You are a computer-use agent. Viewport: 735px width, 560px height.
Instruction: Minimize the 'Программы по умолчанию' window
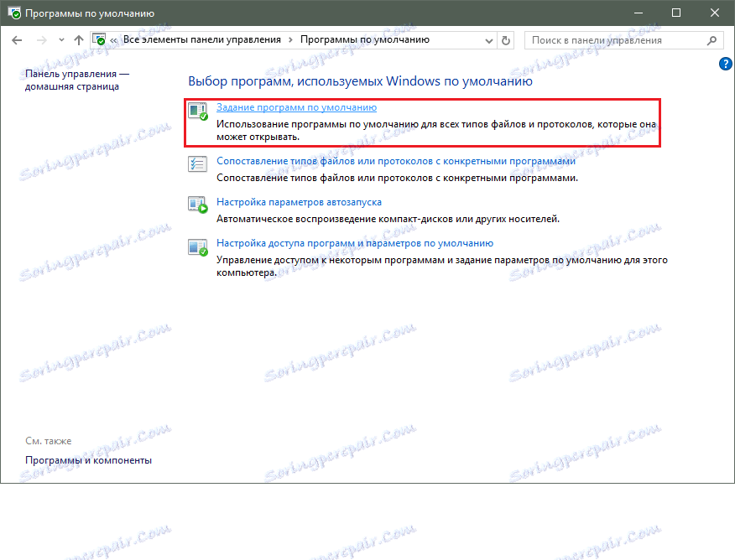click(x=638, y=13)
